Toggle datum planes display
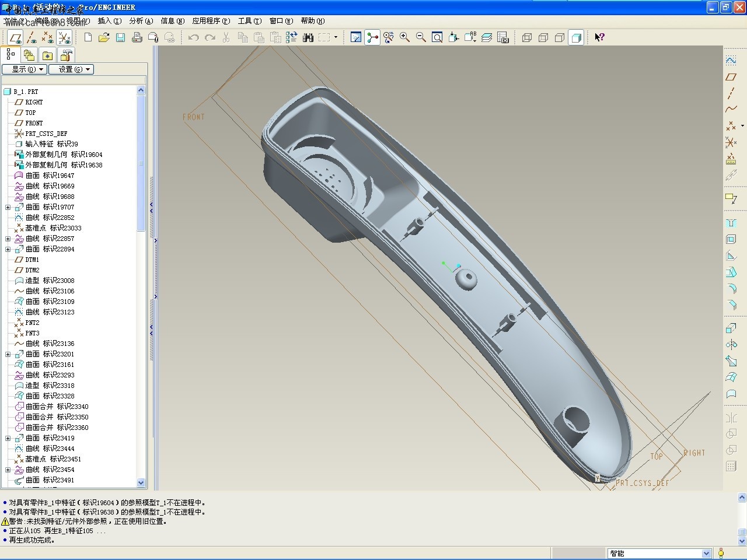The image size is (747, 560). pyautogui.click(x=16, y=38)
